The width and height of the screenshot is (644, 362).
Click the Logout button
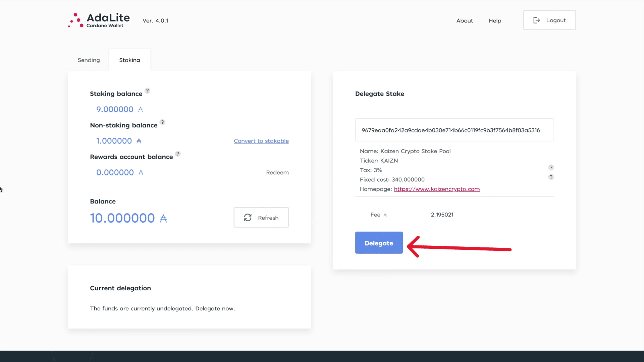(x=549, y=20)
